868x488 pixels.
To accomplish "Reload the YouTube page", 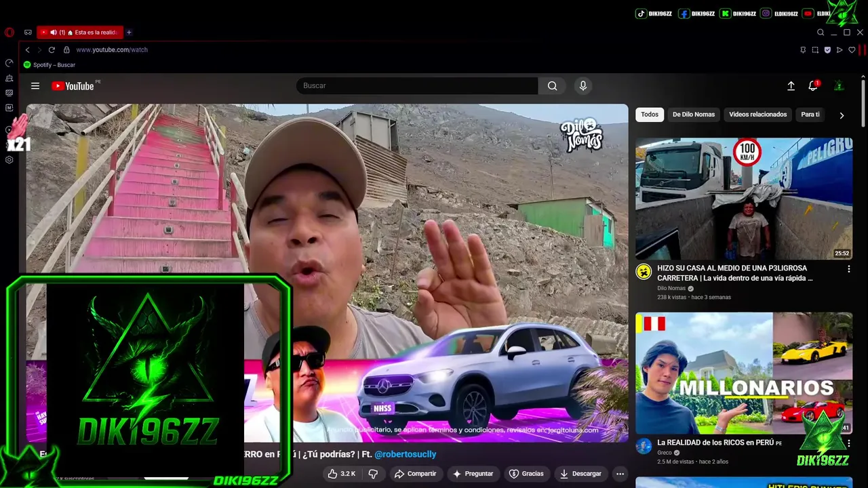I will pyautogui.click(x=52, y=49).
